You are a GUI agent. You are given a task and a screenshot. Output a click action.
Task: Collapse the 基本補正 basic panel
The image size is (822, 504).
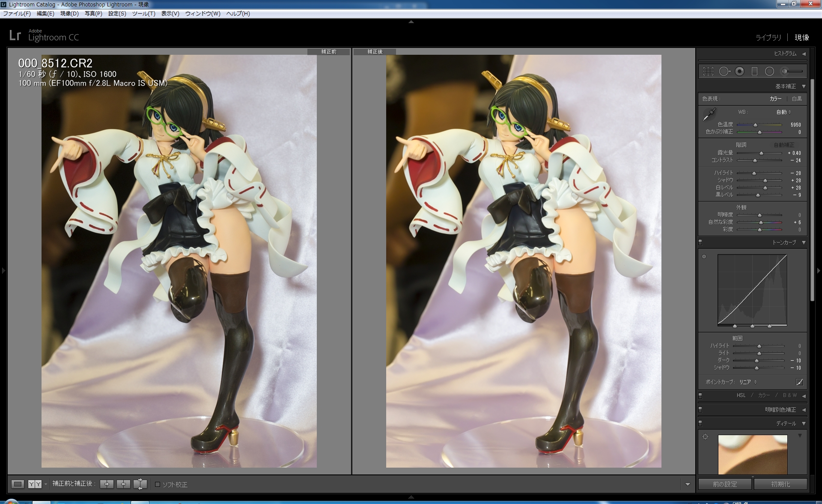804,86
